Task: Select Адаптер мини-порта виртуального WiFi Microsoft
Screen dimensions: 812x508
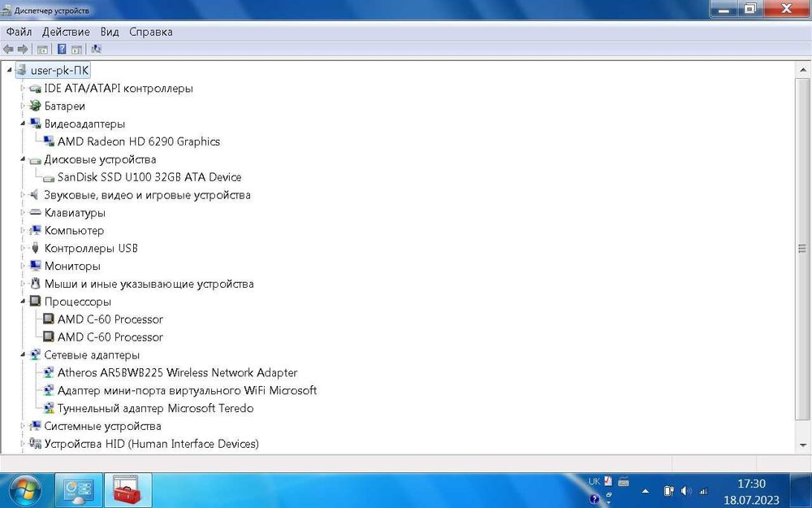Action: pos(187,390)
